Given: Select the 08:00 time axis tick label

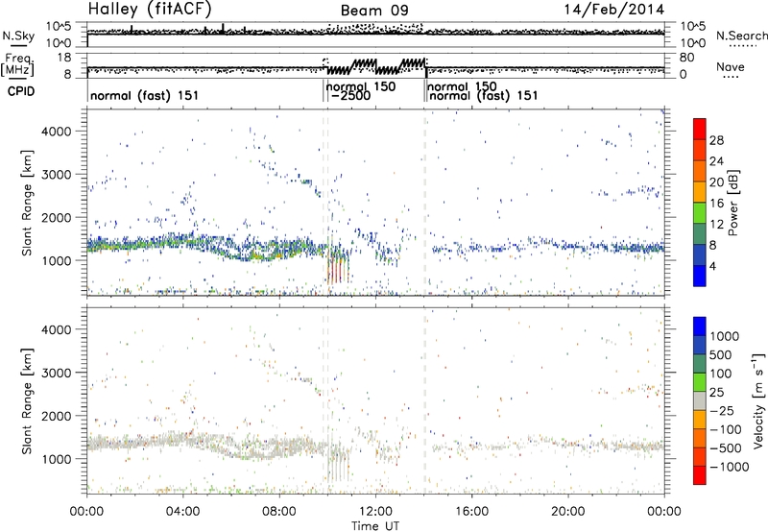Looking at the screenshot, I should tap(279, 512).
